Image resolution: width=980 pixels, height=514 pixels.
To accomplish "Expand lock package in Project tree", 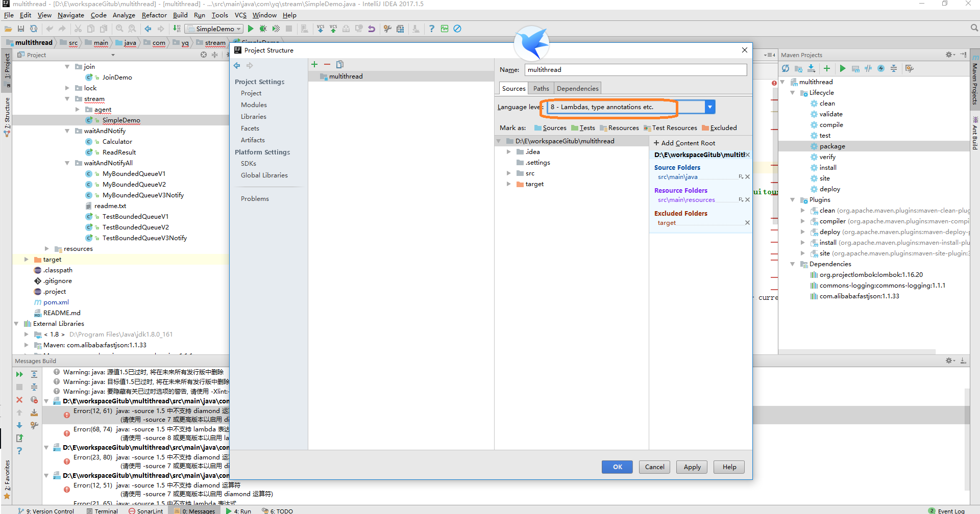I will click(x=67, y=88).
